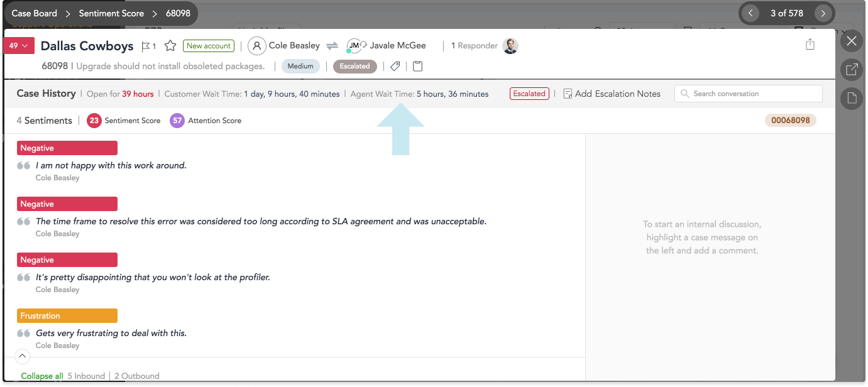Click the Agent Wait Time value
The width and height of the screenshot is (868, 387).
453,94
